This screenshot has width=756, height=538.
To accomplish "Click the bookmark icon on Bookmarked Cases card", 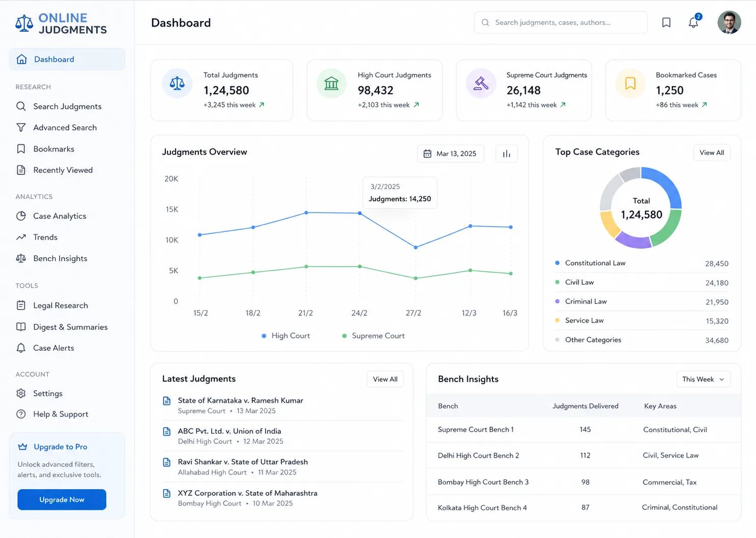I will (630, 83).
